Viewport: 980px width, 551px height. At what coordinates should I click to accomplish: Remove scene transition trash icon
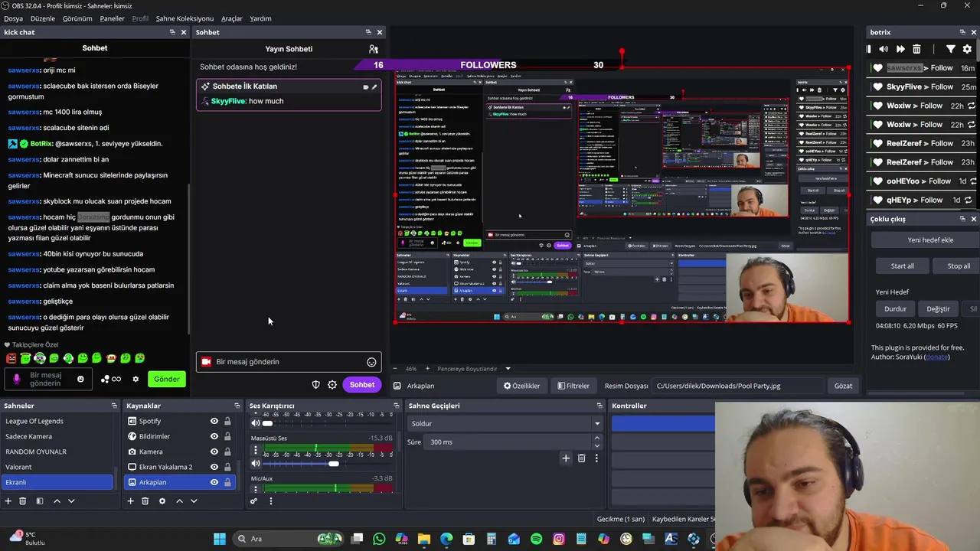[581, 458]
